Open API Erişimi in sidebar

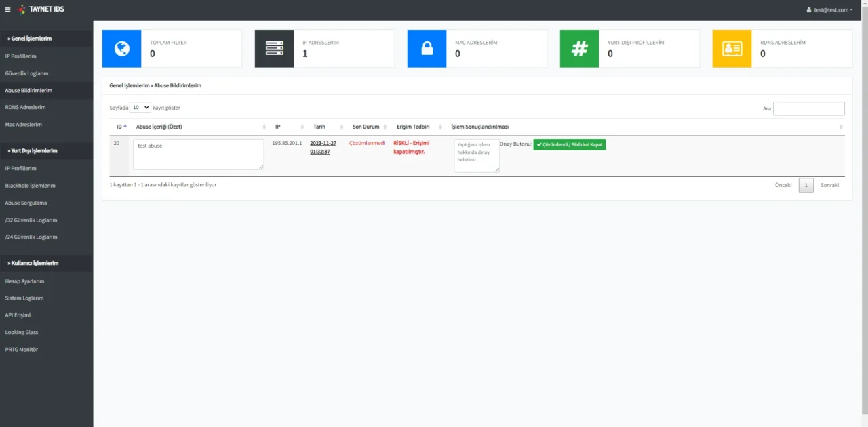18,315
